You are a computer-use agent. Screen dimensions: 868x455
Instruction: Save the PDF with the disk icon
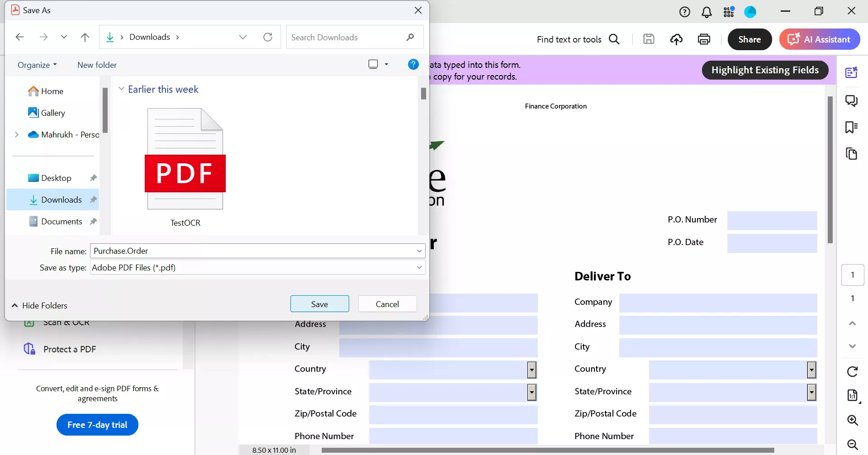coord(649,39)
